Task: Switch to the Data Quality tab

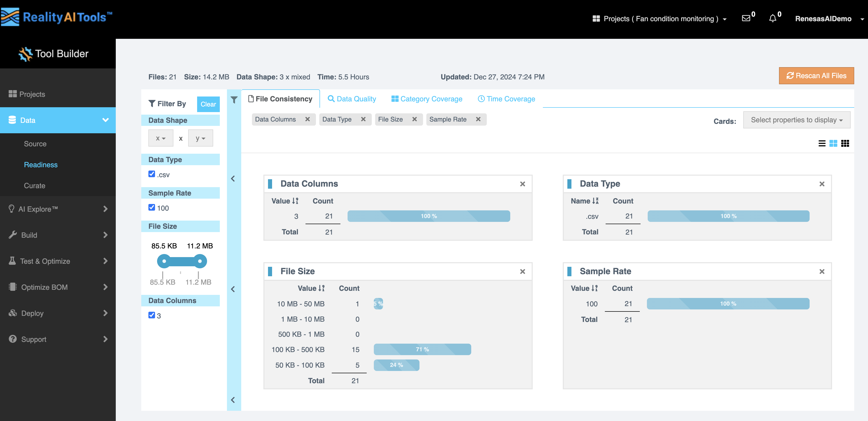Action: pos(352,99)
